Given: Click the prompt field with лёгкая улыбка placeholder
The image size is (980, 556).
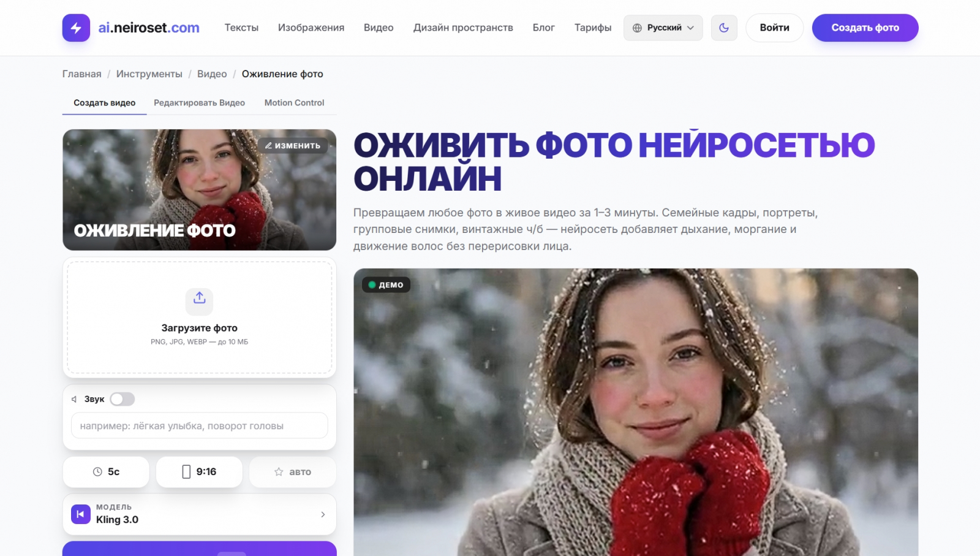Looking at the screenshot, I should pyautogui.click(x=200, y=426).
